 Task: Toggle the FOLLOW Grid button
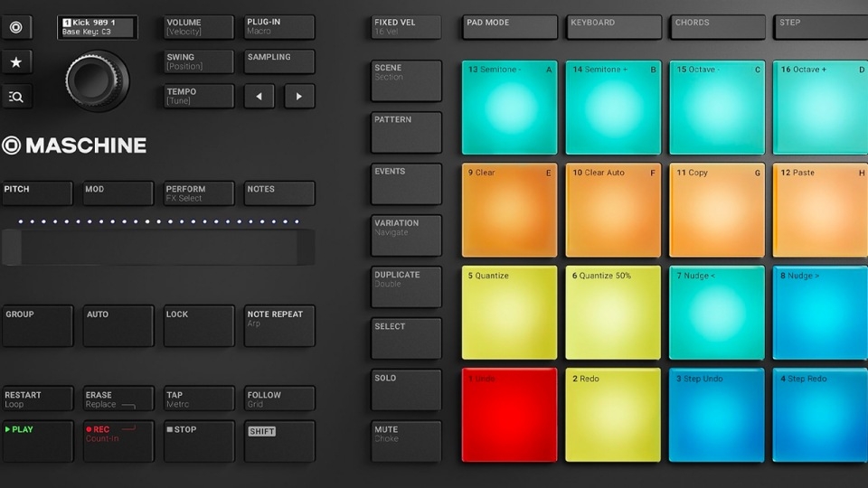click(279, 399)
